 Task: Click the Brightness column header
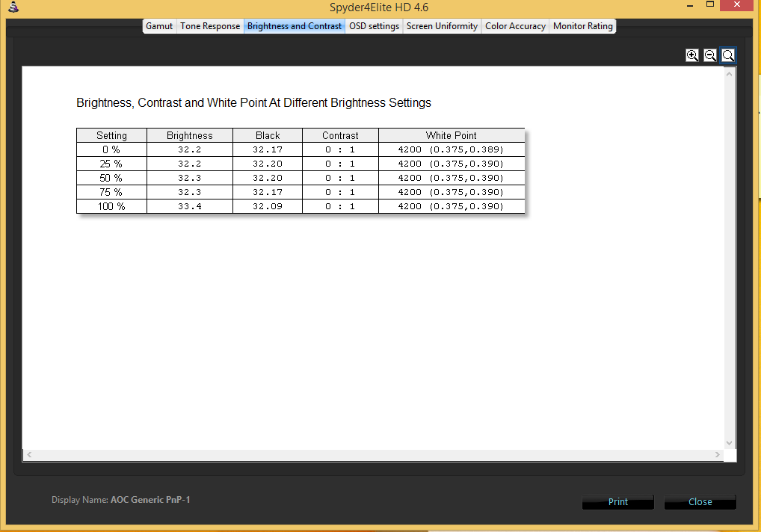click(x=190, y=135)
